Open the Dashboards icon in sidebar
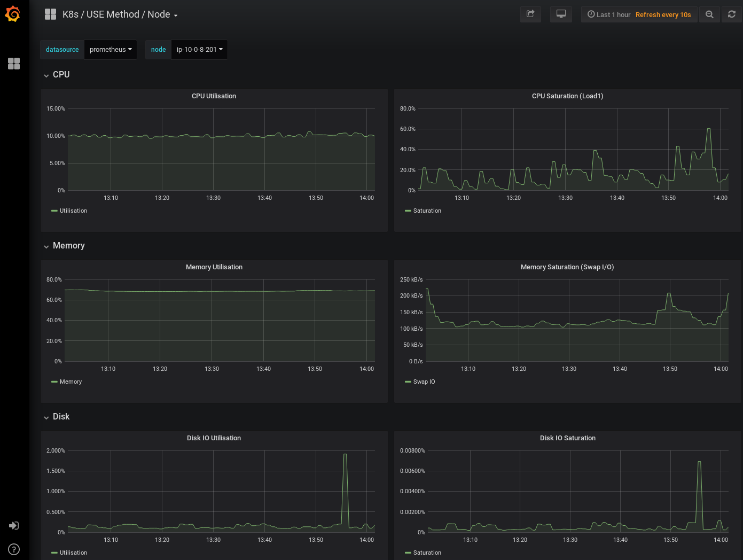743x560 pixels. point(14,64)
